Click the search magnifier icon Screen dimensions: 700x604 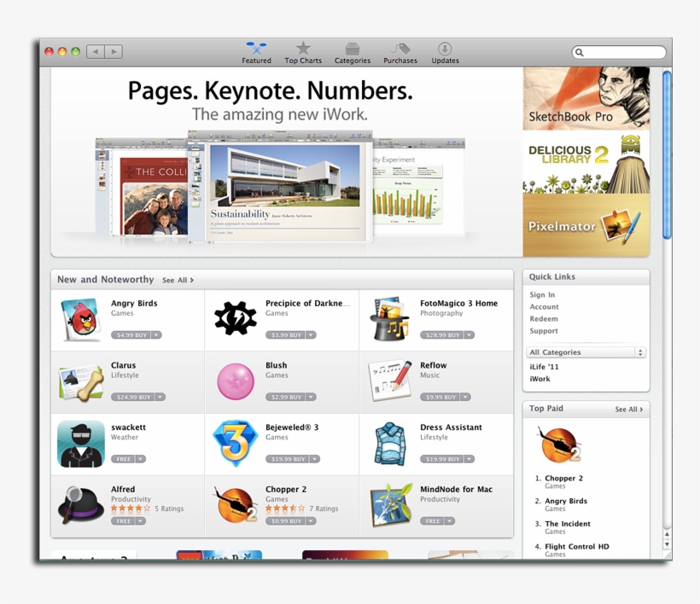(580, 53)
